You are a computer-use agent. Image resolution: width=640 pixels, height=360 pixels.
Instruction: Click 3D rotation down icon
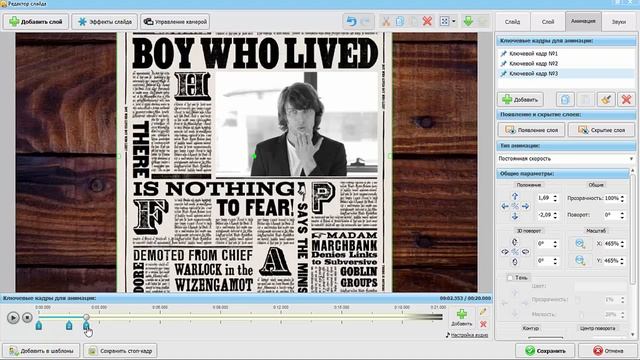[x=515, y=262]
